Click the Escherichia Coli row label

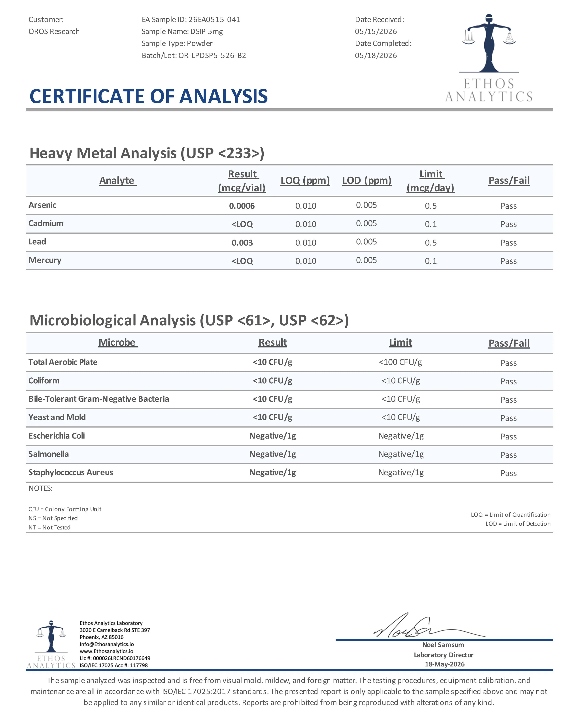(56, 436)
